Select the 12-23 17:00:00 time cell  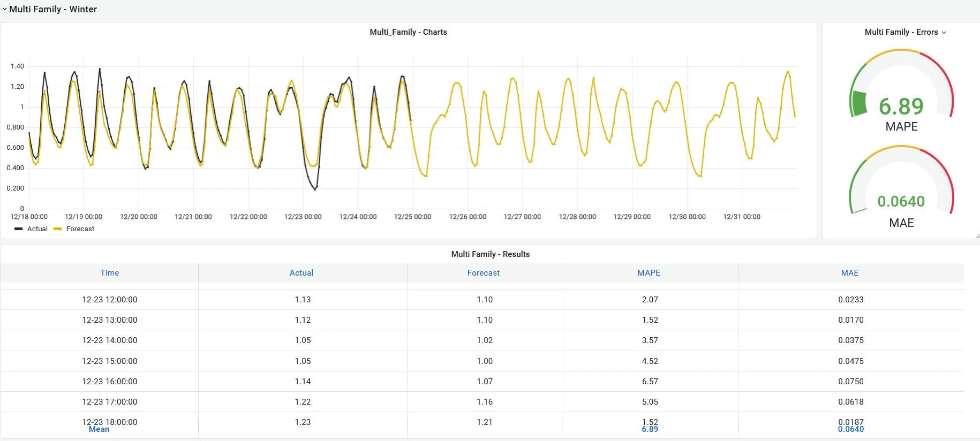coord(110,402)
